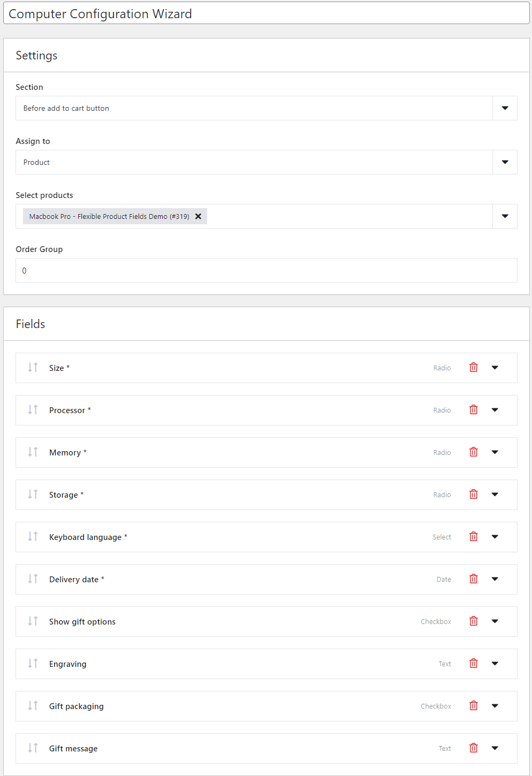The width and height of the screenshot is (532, 776).
Task: Click the Select type label on Keyboard language
Action: coord(442,537)
